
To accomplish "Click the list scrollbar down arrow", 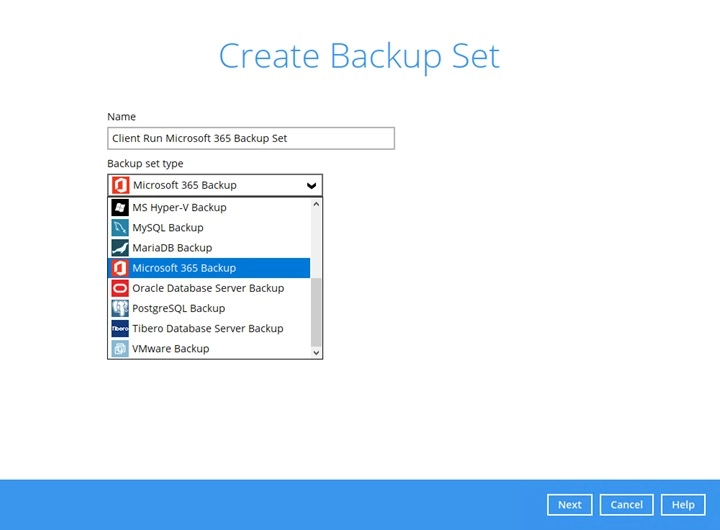I will pos(316,353).
